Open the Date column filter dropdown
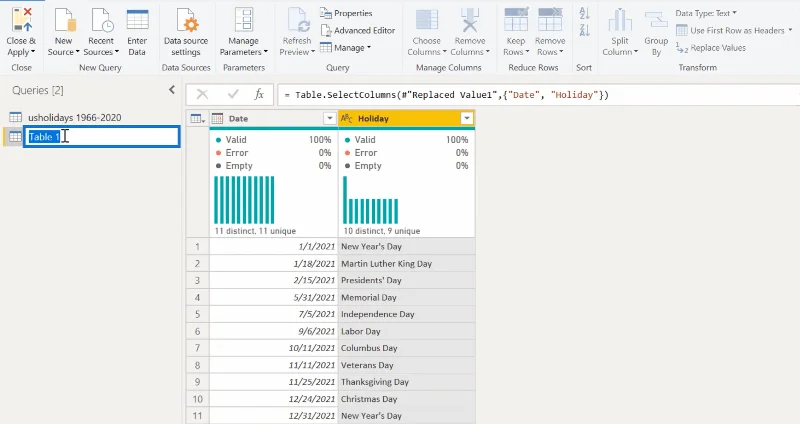 coord(330,119)
